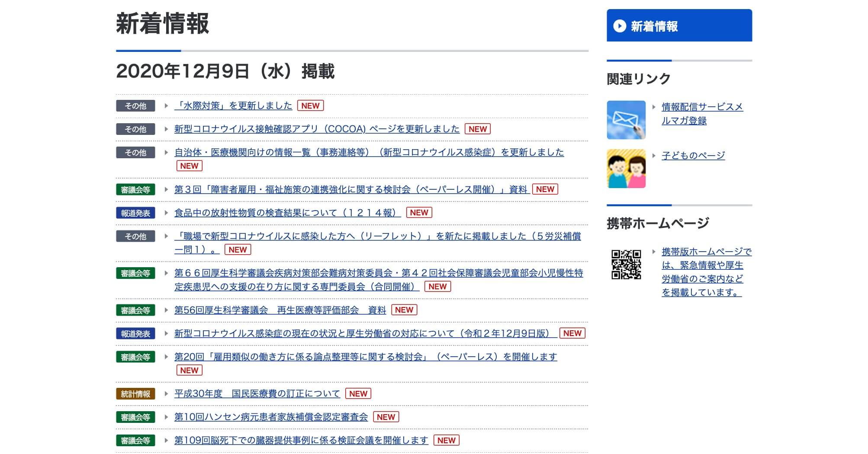Click the arrow bullet before 第109回脳死下 link

(166, 441)
